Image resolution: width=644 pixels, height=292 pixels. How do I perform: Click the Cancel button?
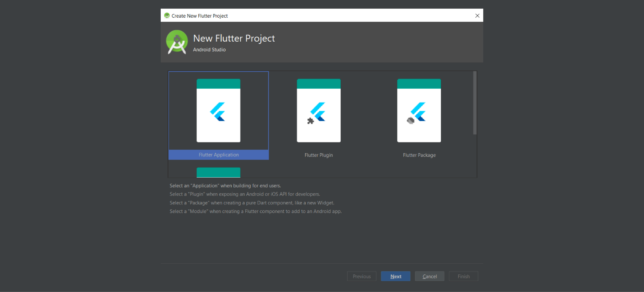click(x=429, y=276)
